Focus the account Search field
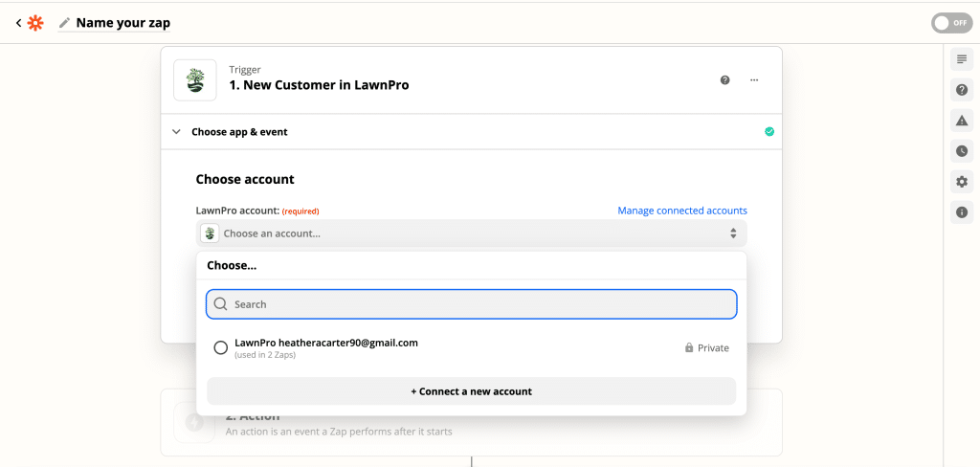Viewport: 980px width, 467px height. coord(471,304)
